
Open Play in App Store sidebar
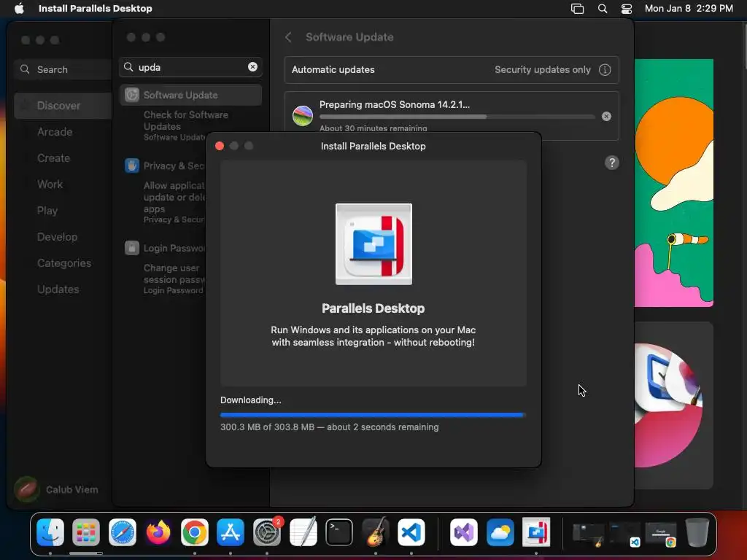point(47,211)
